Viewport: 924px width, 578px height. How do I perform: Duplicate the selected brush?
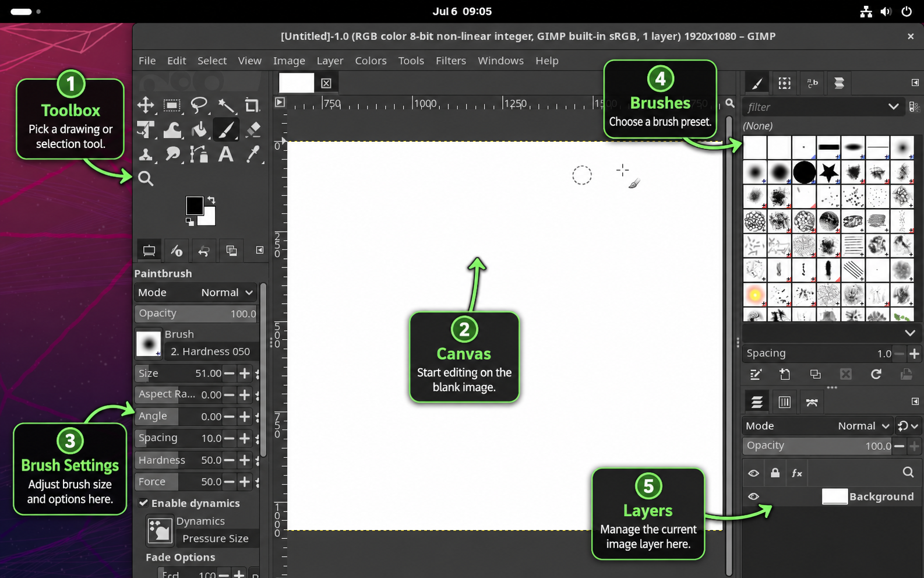coord(815,375)
